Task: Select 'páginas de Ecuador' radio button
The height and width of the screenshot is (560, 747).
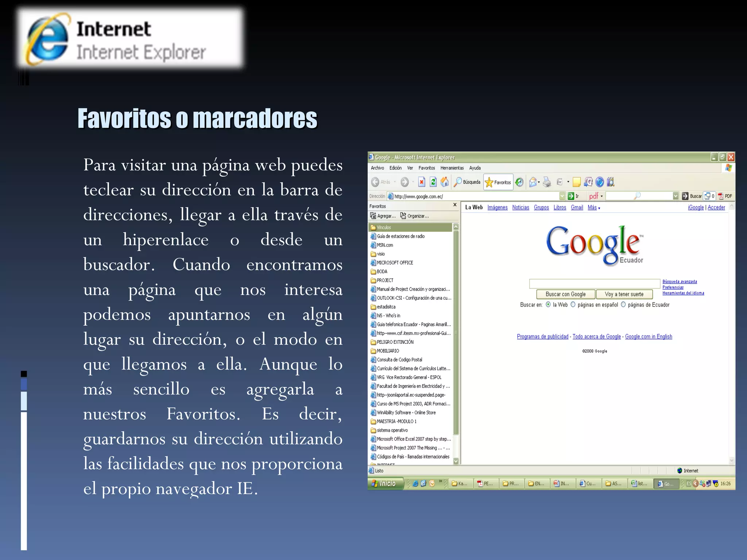Action: click(623, 304)
